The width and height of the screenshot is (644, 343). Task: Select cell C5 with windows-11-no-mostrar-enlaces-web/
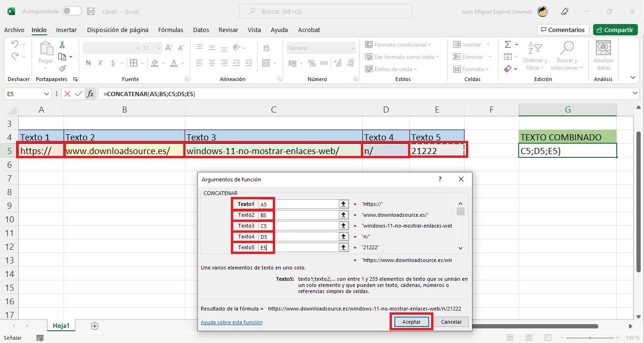click(x=274, y=151)
